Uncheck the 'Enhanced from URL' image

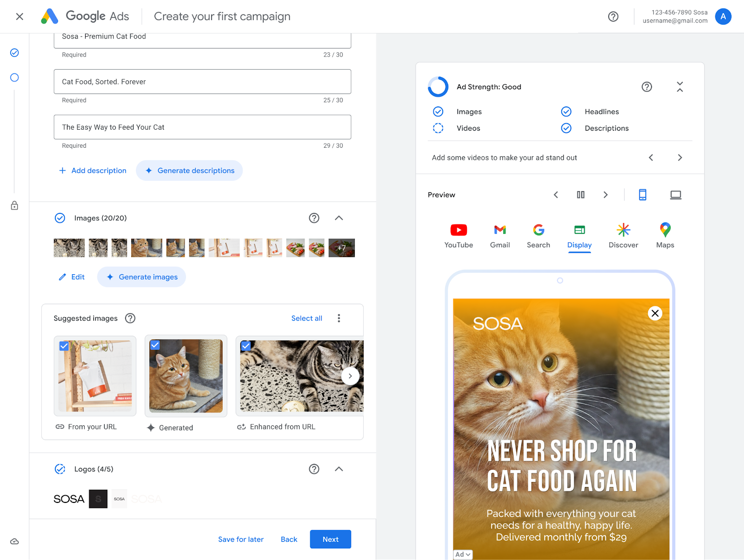pos(246,346)
